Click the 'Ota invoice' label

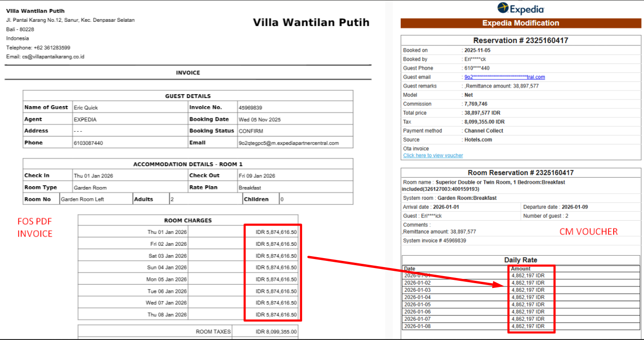(x=415, y=149)
